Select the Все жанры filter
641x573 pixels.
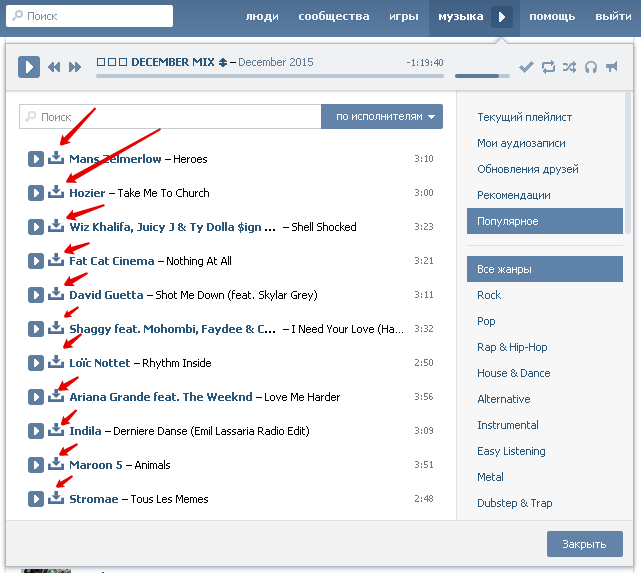[x=545, y=269]
